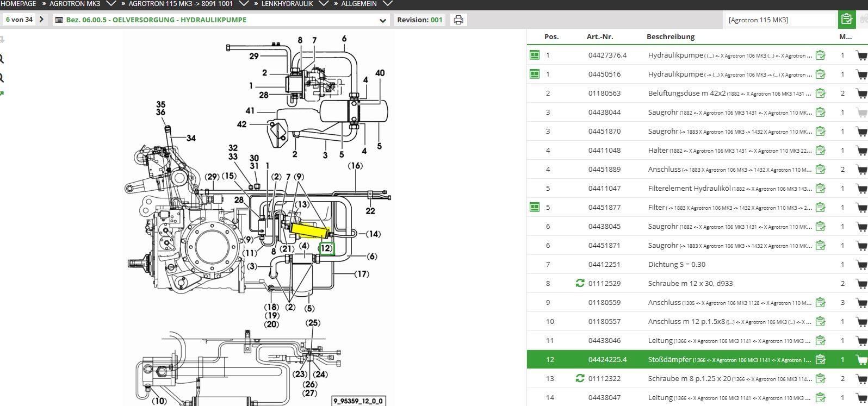Image resolution: width=868 pixels, height=406 pixels.
Task: Open the Bez. 06.00.5 Oelversorgung selector dropdown
Action: coord(383,20)
